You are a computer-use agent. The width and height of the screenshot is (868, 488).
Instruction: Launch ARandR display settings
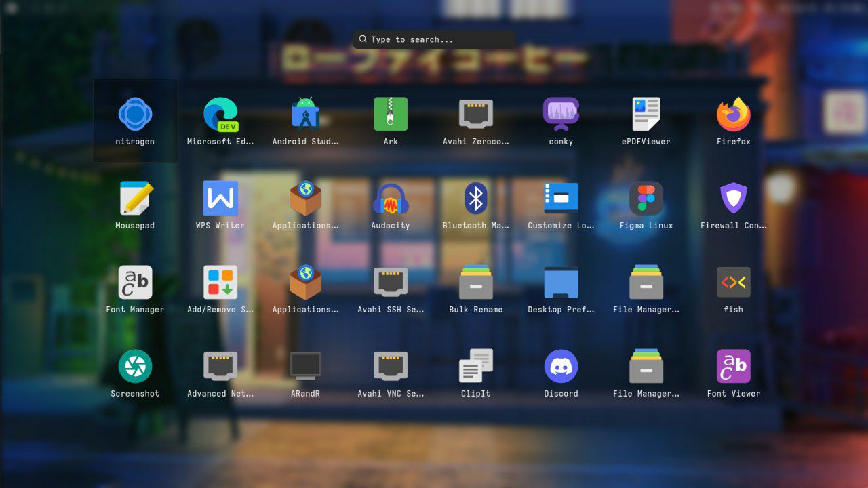pos(306,373)
